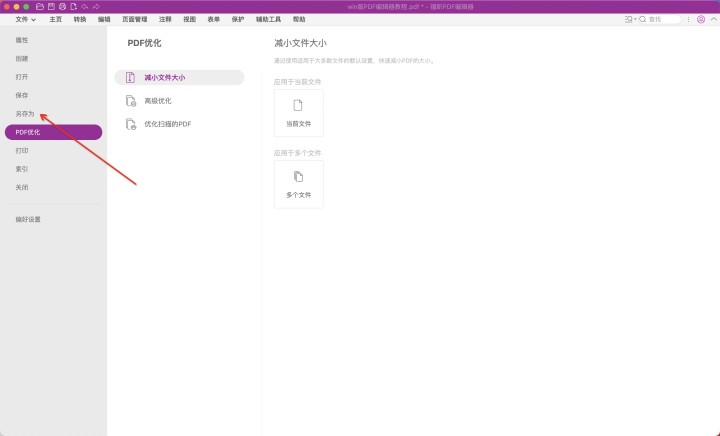
Task: Choose 高级优化 in the PDF优化 list
Action: pyautogui.click(x=158, y=101)
